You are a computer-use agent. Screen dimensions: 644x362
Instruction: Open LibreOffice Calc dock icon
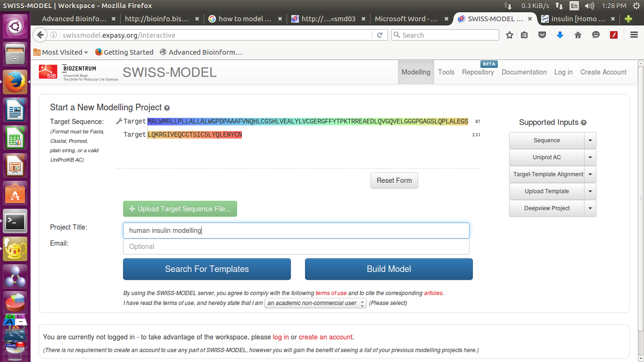[x=15, y=138]
